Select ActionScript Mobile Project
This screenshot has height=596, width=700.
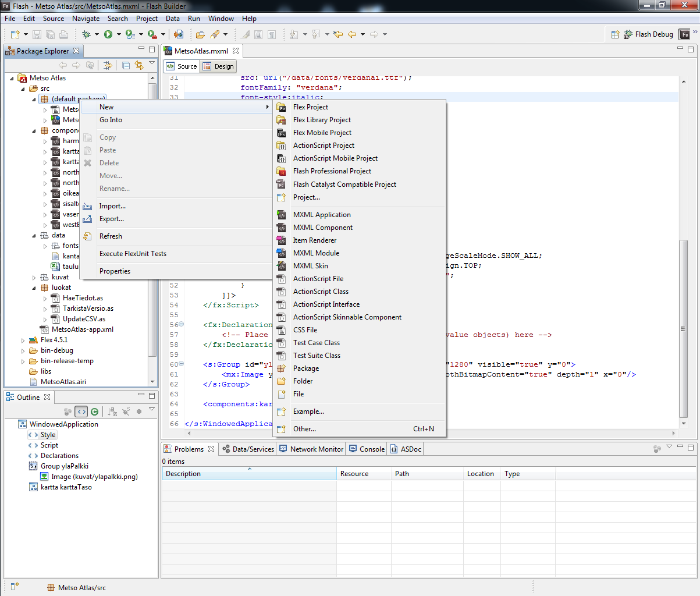click(x=359, y=158)
